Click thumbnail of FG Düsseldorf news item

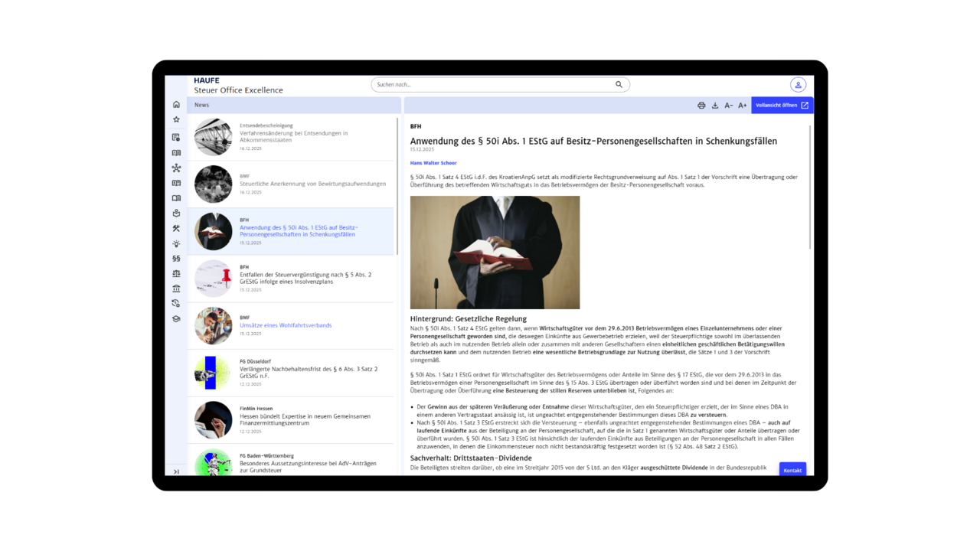tap(213, 373)
